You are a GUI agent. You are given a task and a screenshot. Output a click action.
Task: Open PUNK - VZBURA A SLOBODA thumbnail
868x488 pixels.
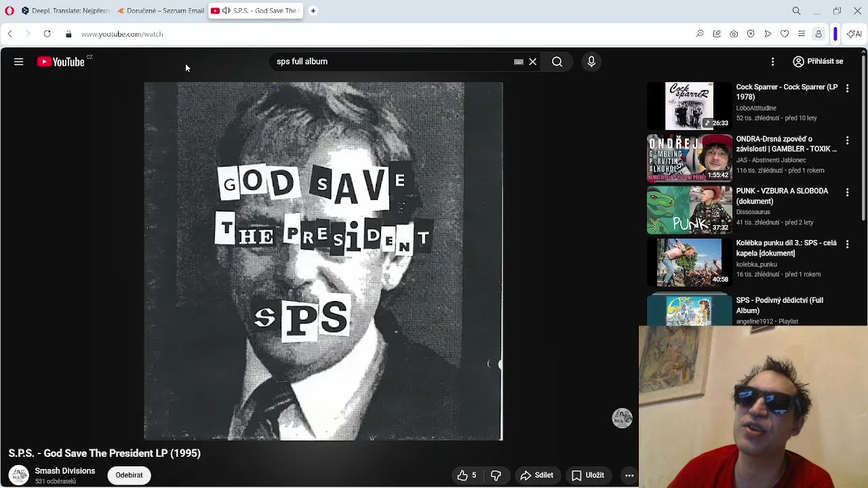(689, 210)
